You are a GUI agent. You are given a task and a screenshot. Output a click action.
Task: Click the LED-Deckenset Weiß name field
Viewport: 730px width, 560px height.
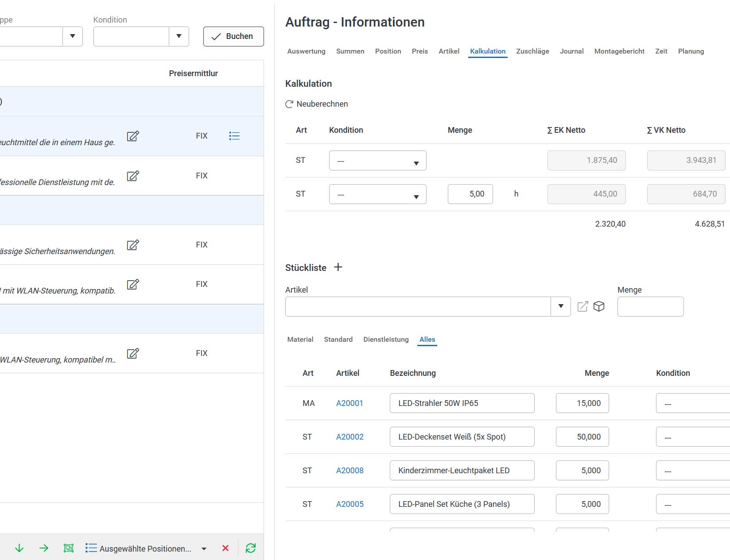[462, 437]
